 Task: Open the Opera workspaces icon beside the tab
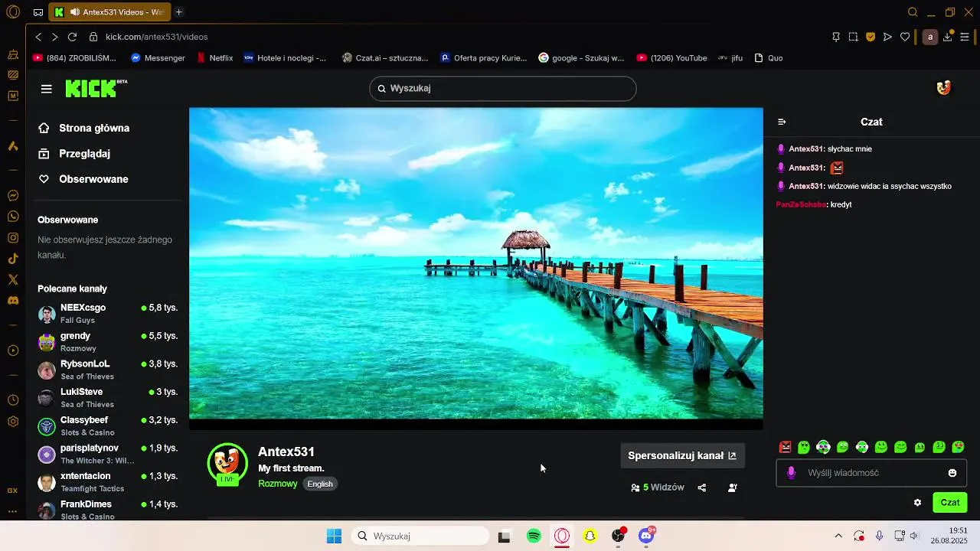click(38, 12)
